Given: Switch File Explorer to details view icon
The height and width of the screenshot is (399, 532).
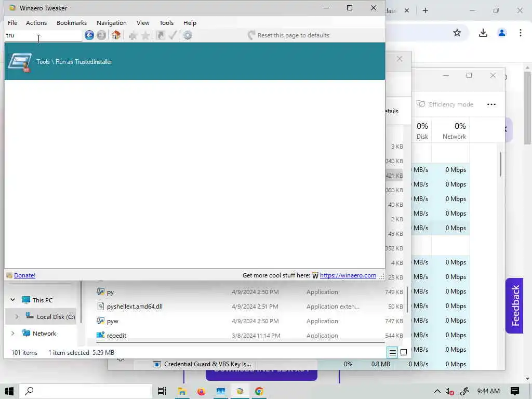Looking at the screenshot, I should tap(392, 353).
